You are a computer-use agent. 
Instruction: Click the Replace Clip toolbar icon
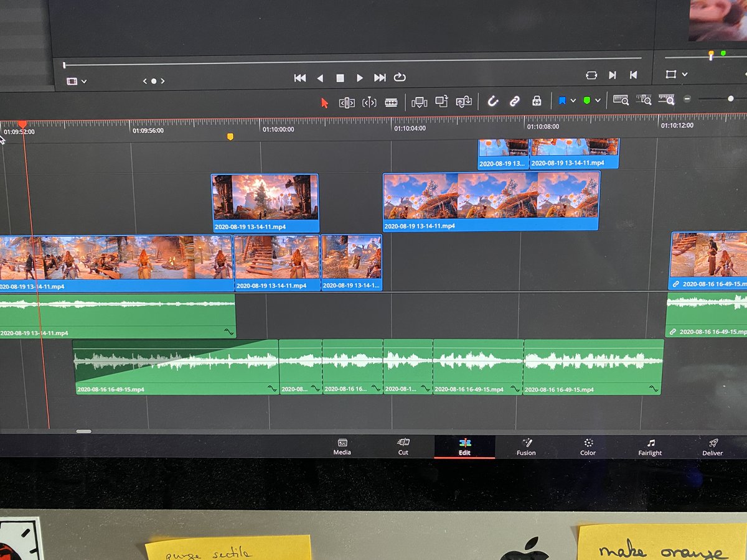[x=464, y=101]
